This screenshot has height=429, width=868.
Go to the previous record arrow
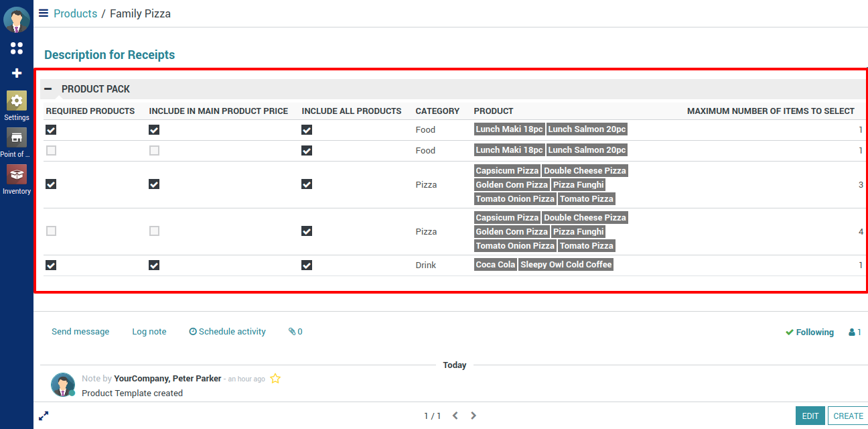(x=455, y=416)
